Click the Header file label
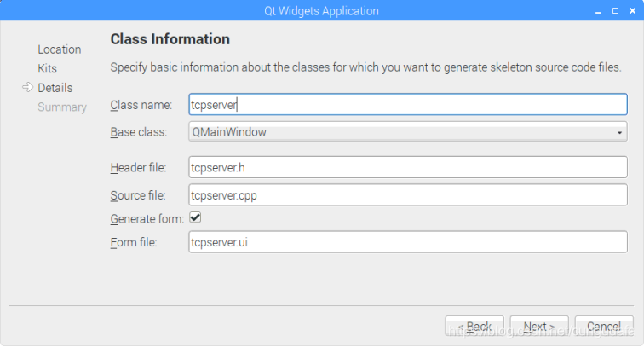644x347 pixels. (138, 168)
